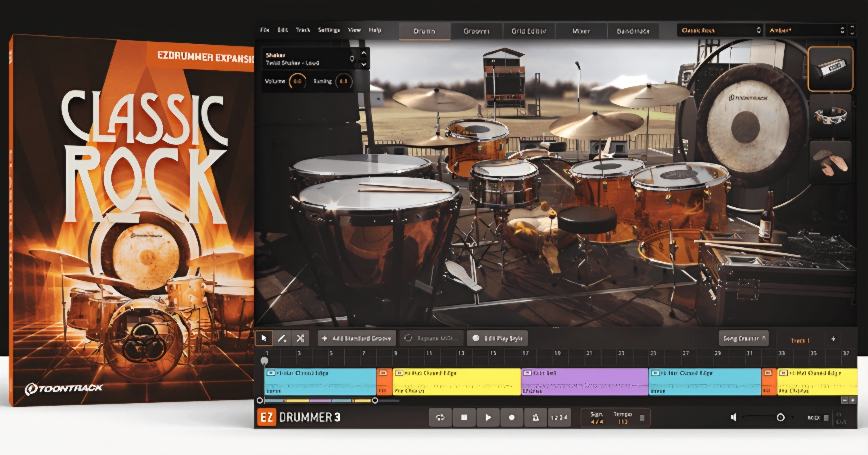
Task: Zoom in the song track
Action: tap(853, 400)
